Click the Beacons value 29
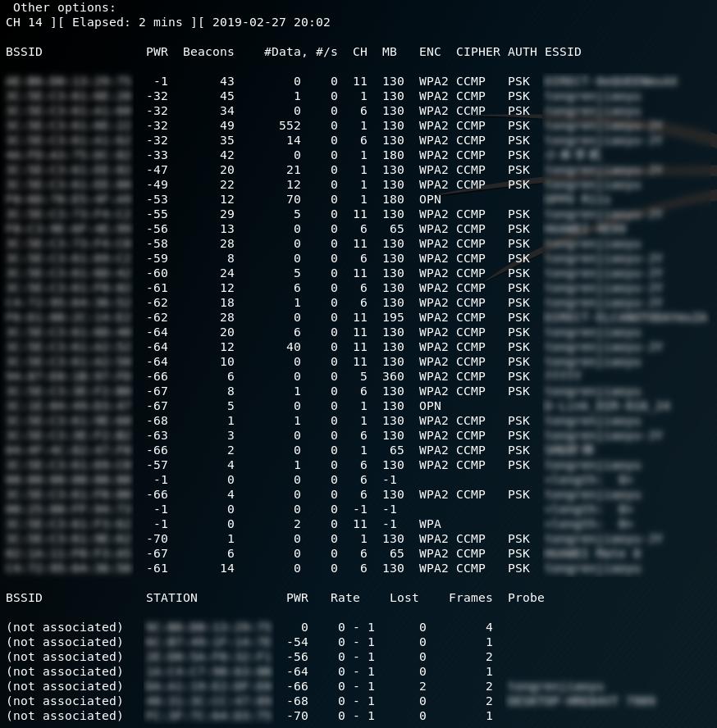 click(x=226, y=215)
